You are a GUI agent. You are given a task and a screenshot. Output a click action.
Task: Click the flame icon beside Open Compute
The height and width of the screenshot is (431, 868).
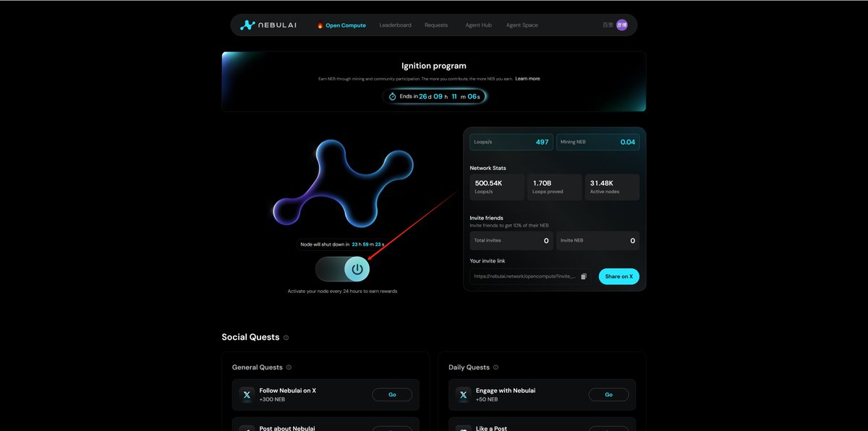pos(320,25)
